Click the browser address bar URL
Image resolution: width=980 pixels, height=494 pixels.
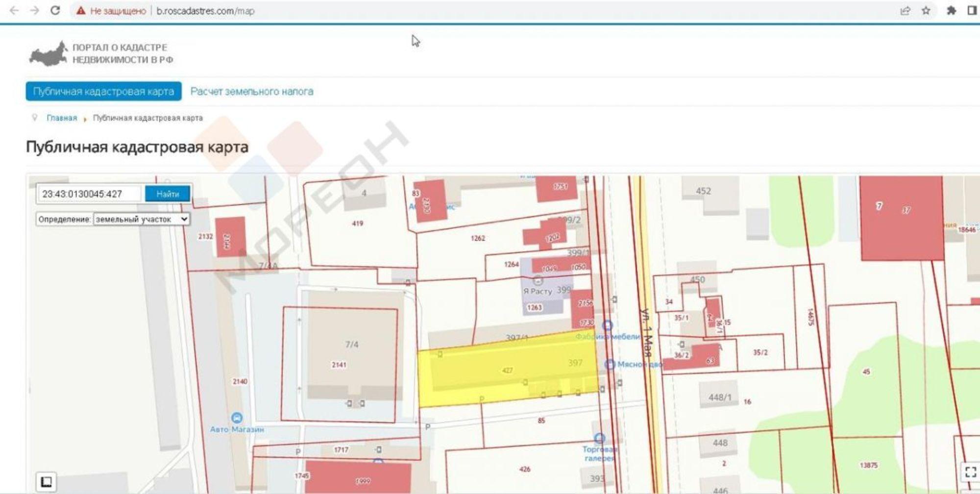pos(205,11)
